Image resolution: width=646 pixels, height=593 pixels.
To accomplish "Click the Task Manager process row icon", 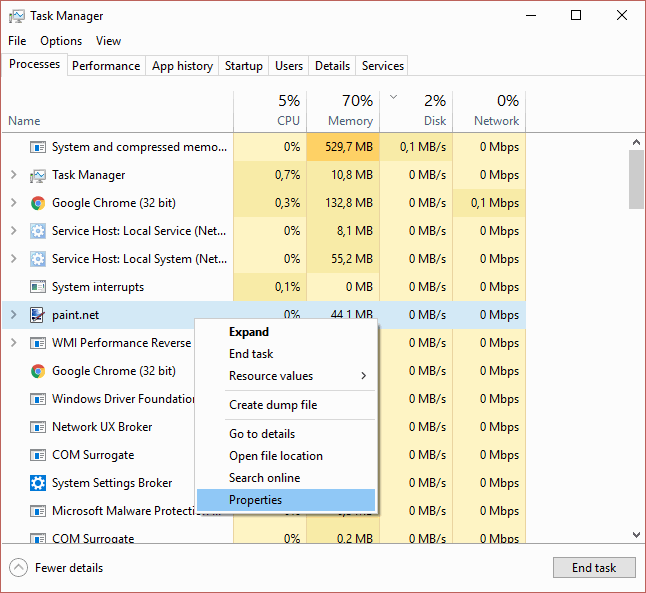I will pos(38,175).
